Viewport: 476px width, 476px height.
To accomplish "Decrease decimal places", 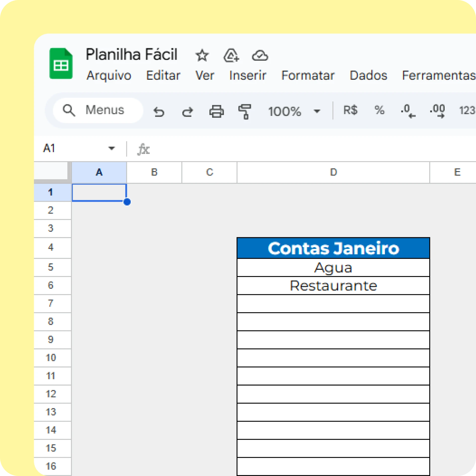I will [x=408, y=111].
